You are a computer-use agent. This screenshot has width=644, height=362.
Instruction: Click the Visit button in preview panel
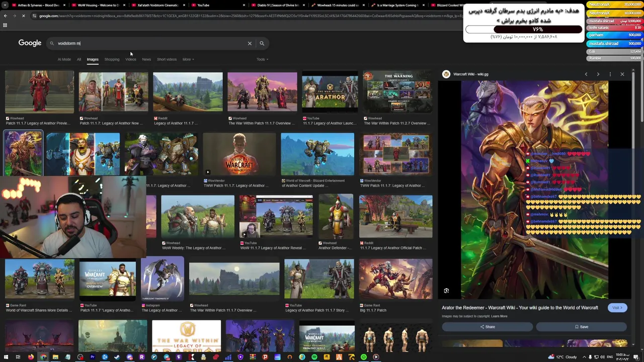point(617,308)
